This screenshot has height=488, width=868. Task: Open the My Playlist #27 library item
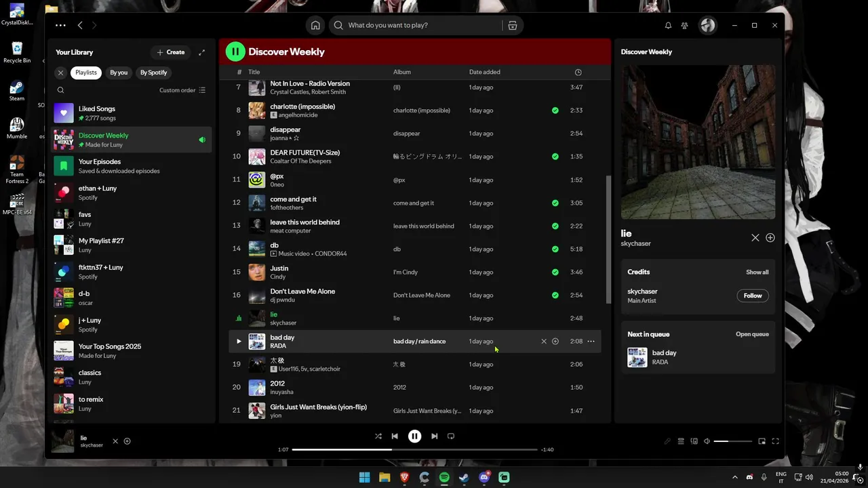(x=132, y=245)
